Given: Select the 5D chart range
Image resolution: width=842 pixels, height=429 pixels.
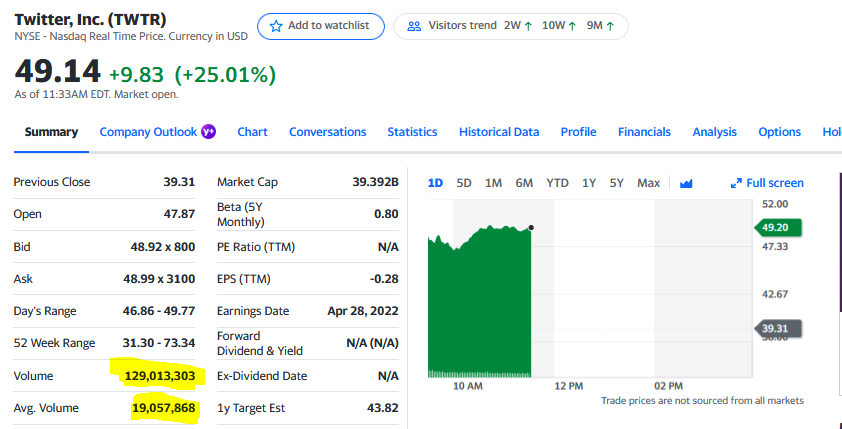Looking at the screenshot, I should [463, 183].
